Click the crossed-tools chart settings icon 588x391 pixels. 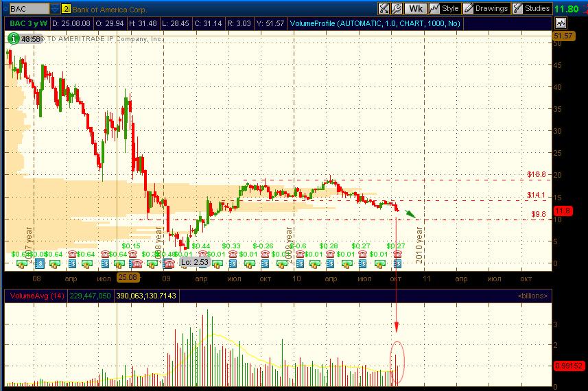pyautogui.click(x=384, y=9)
